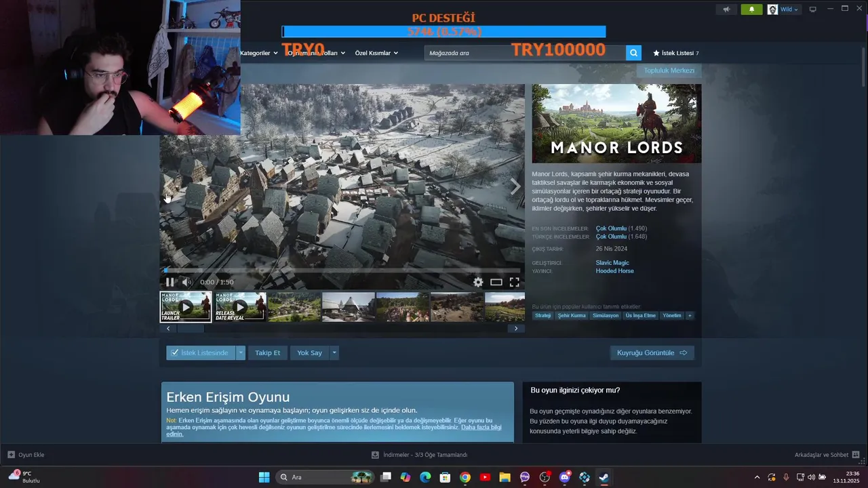Click the blue store search magnifier button
This screenshot has width=868, height=488.
click(x=633, y=53)
